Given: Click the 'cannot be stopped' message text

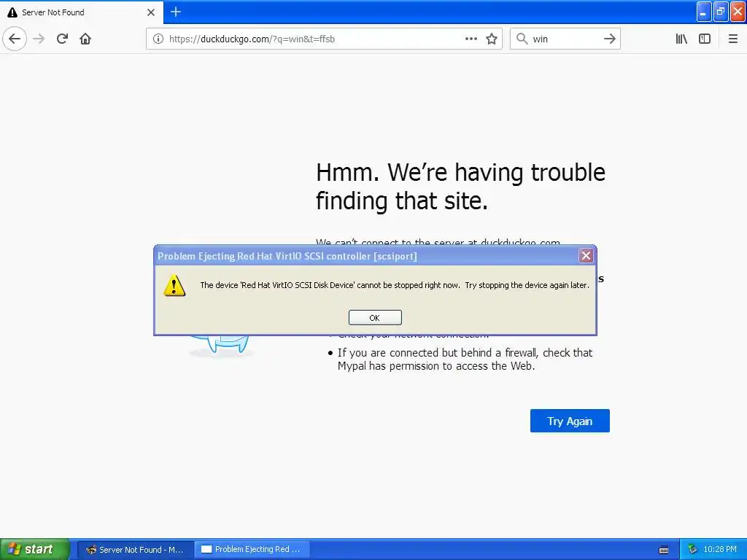Looking at the screenshot, I should click(395, 285).
